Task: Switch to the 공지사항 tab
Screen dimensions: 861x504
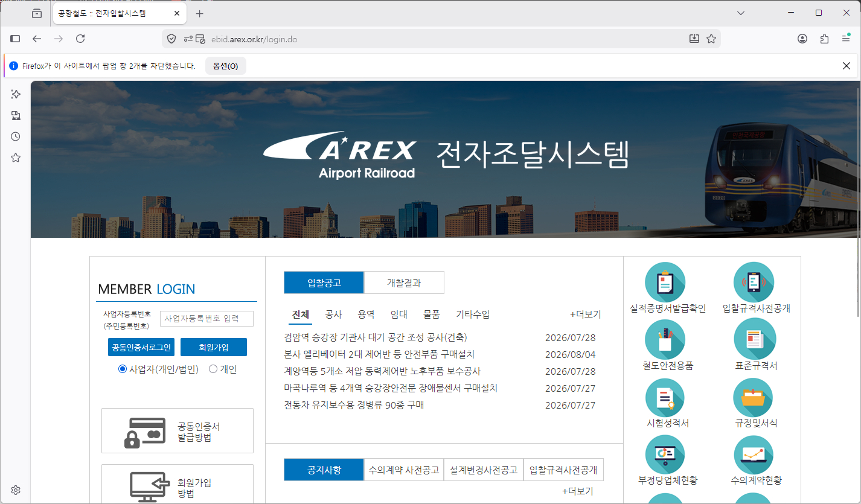Action: click(x=324, y=470)
